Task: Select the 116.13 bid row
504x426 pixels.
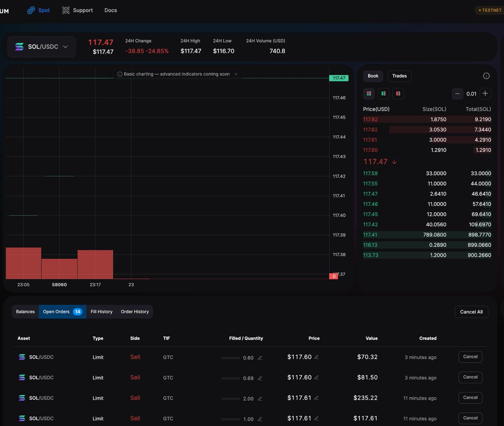Action: pos(427,245)
